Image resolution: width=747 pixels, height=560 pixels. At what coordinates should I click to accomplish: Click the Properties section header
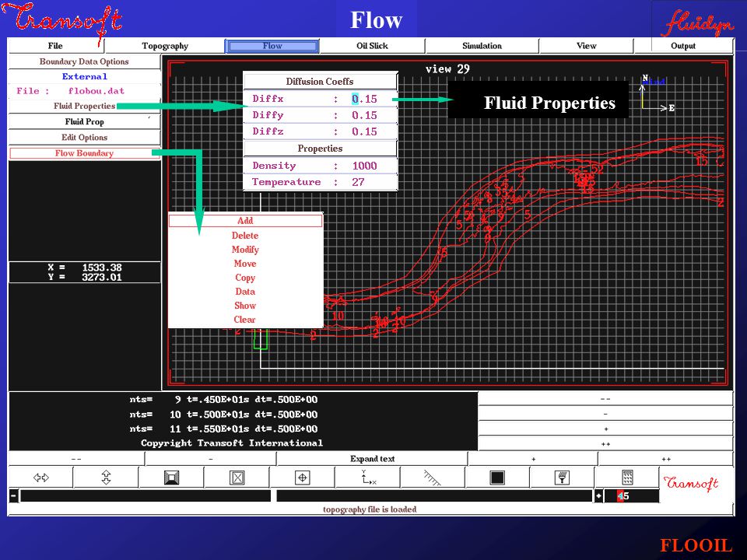point(320,149)
